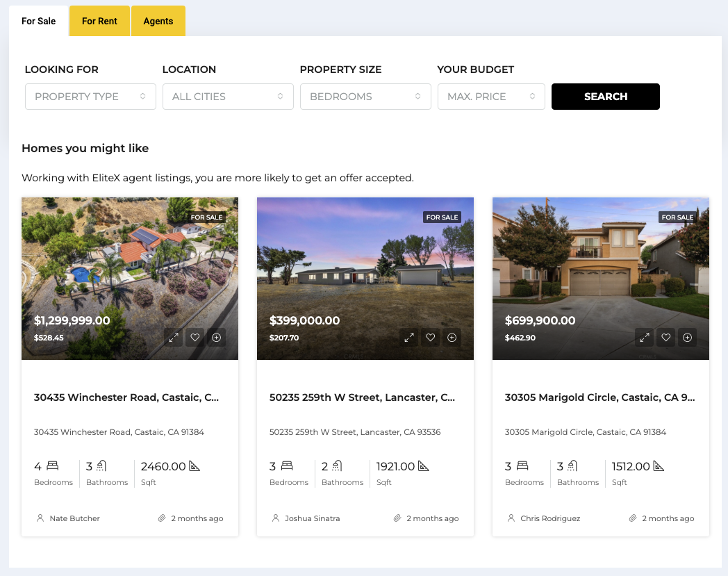
Task: Click the Homes you might like heading
Action: 85,148
